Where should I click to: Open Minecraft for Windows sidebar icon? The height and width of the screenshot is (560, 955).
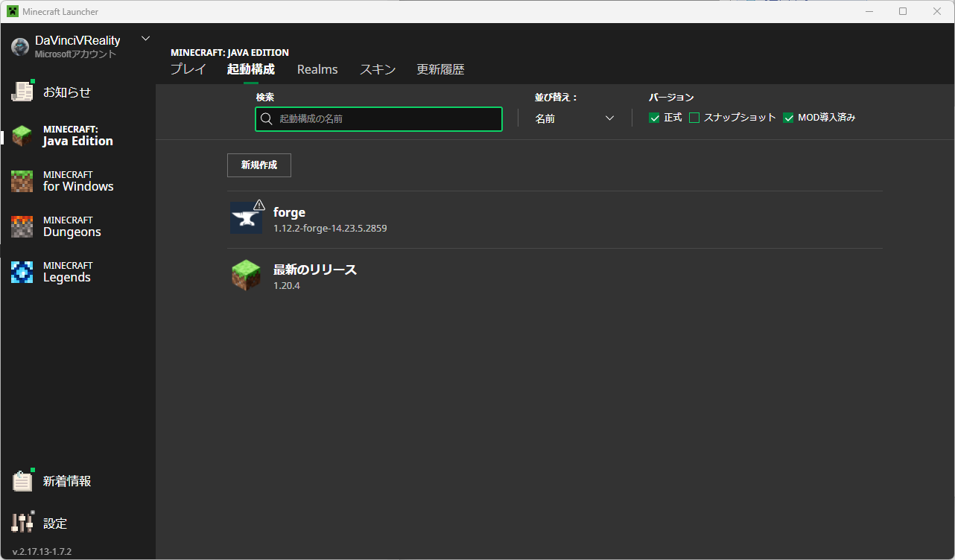pos(22,181)
